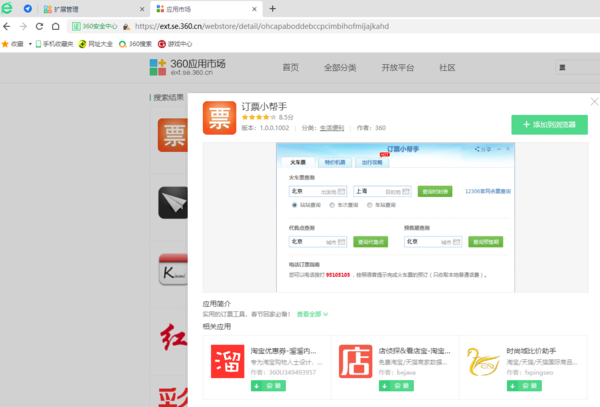Viewport: 600px width, 407px height.
Task: Click the browser back arrow
Action: [8, 26]
